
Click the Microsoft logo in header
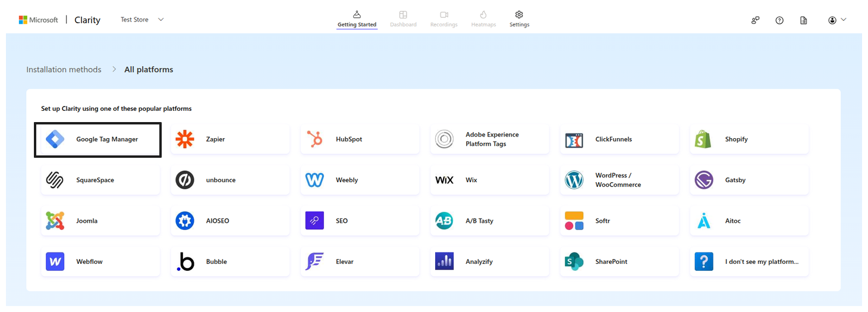39,20
